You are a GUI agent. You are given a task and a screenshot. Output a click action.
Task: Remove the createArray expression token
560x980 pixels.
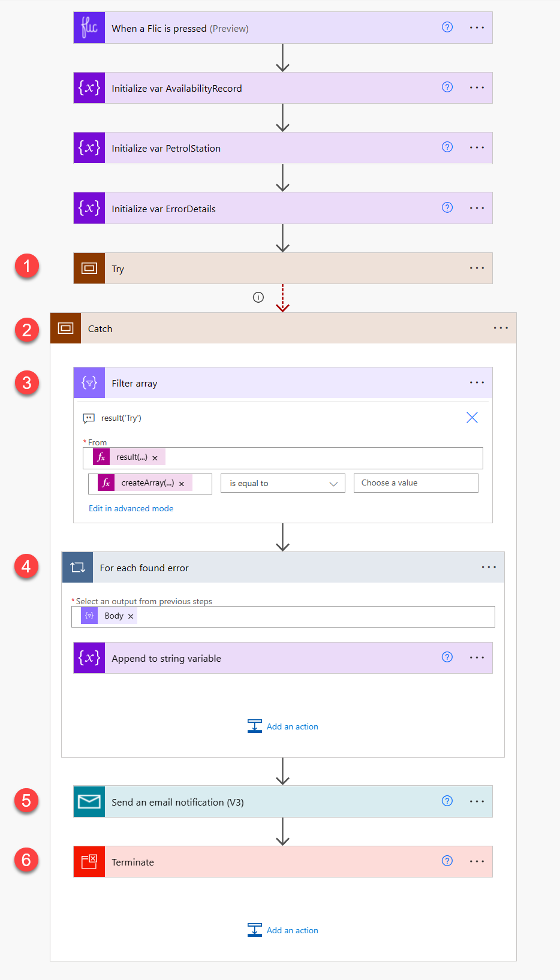click(x=182, y=484)
